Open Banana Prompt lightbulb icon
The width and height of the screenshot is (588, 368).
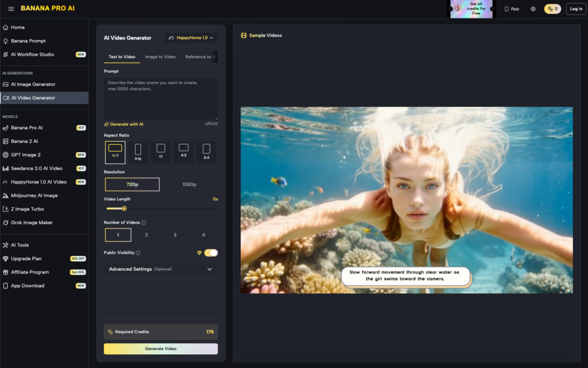point(6,41)
